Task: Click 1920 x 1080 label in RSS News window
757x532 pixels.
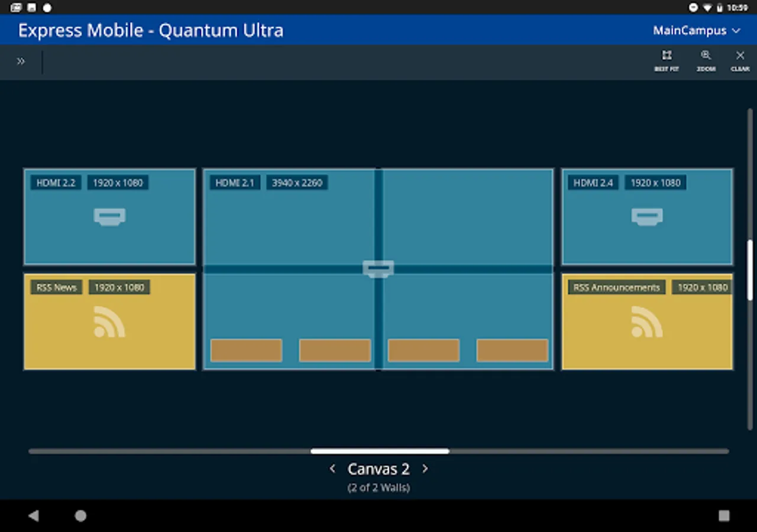Action: pyautogui.click(x=119, y=287)
